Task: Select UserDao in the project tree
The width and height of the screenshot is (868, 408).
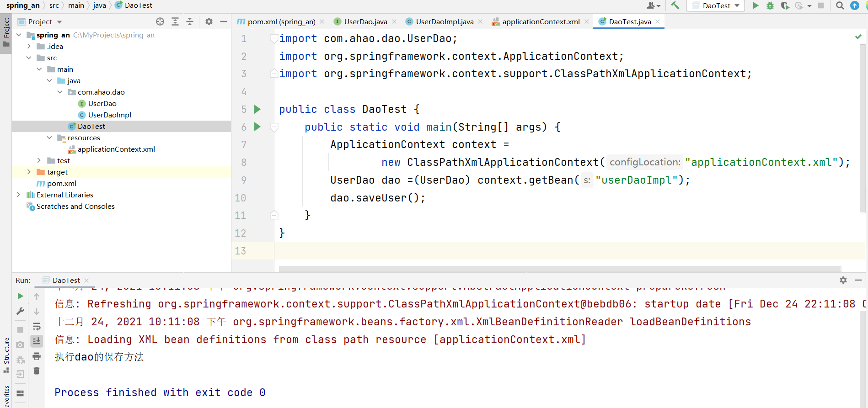Action: [102, 103]
